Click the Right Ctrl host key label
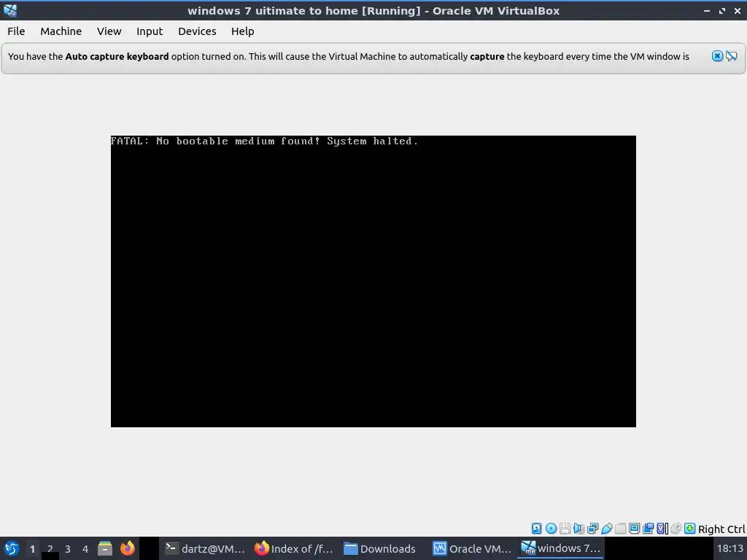This screenshot has width=747, height=560. coord(721,529)
